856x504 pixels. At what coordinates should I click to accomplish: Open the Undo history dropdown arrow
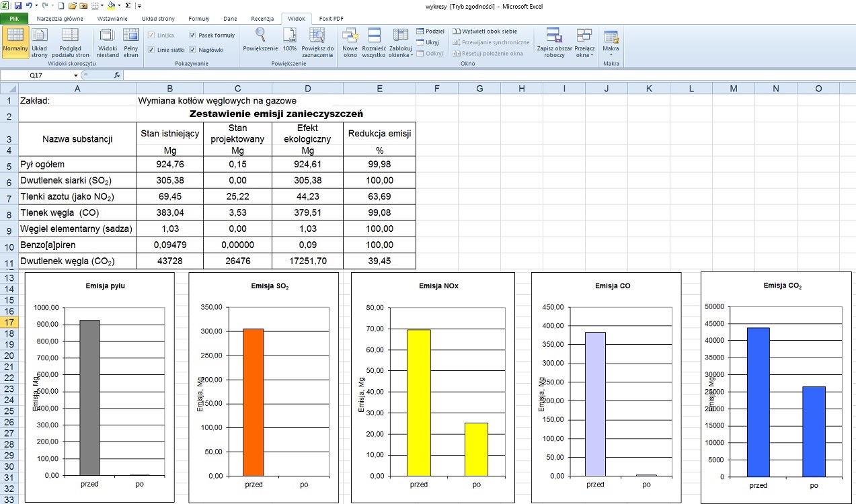pyautogui.click(x=36, y=5)
